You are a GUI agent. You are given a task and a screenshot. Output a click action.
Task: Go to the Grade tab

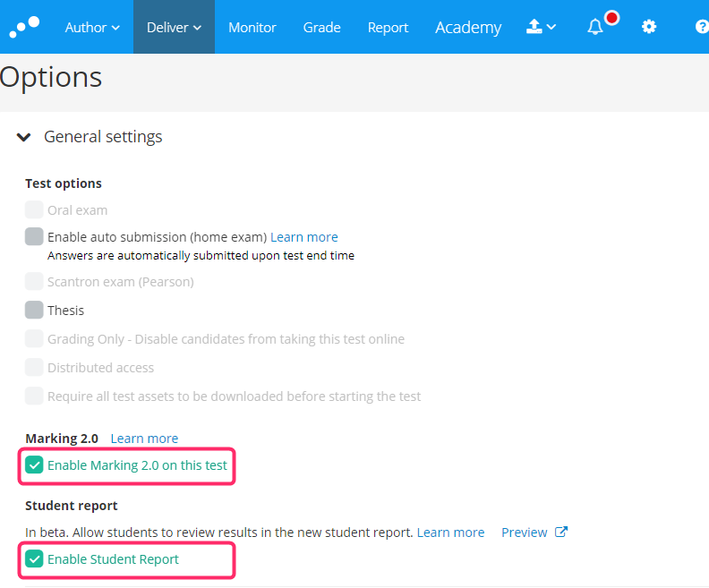(322, 27)
